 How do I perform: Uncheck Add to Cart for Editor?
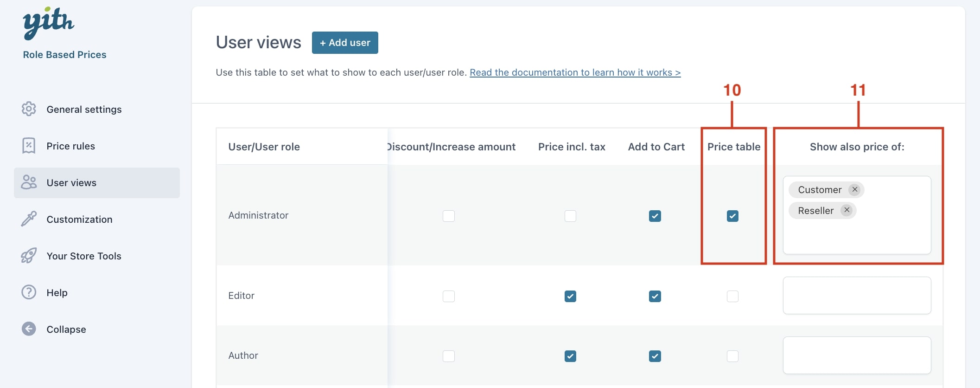coord(655,296)
